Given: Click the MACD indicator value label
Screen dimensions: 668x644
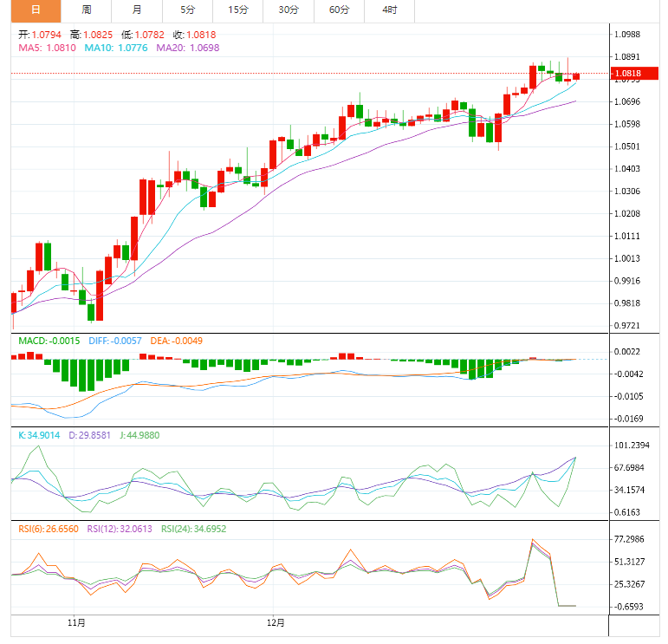Looking at the screenshot, I should [49, 341].
